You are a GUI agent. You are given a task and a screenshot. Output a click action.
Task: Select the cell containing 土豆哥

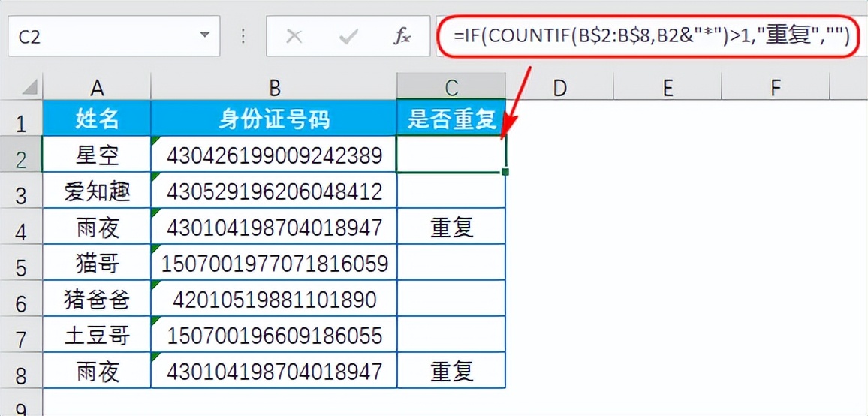pos(97,334)
